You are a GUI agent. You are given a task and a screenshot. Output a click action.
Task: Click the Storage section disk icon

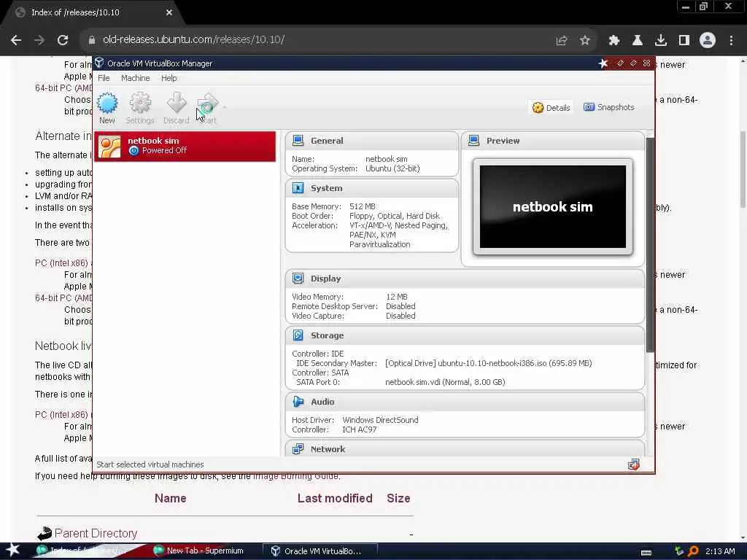tap(298, 335)
